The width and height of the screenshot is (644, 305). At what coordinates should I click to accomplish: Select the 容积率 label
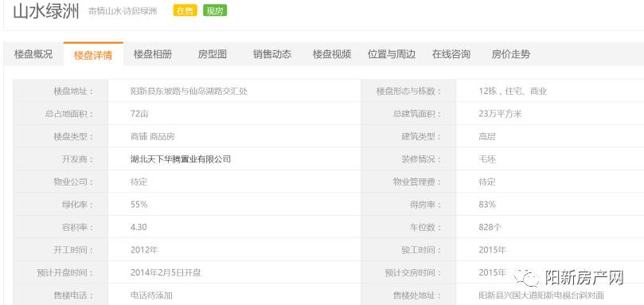tap(78, 227)
